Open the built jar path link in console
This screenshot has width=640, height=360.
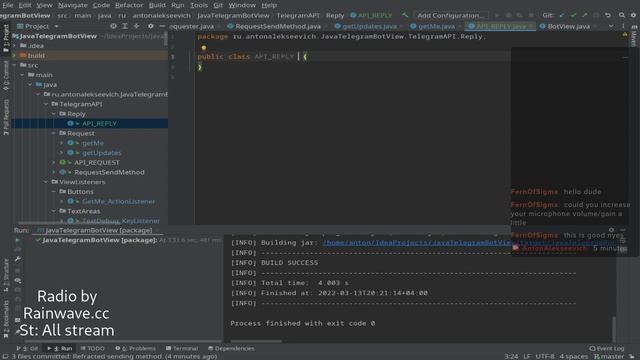pos(416,242)
